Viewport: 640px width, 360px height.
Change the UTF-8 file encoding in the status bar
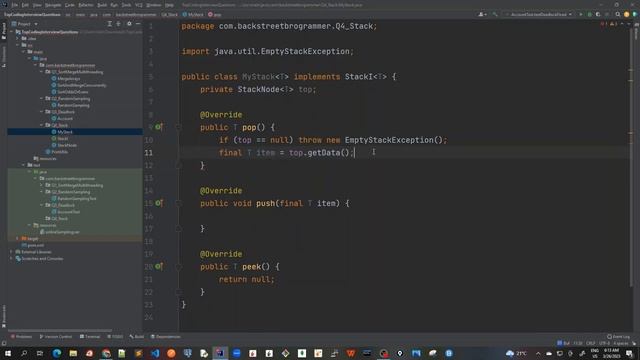click(604, 343)
